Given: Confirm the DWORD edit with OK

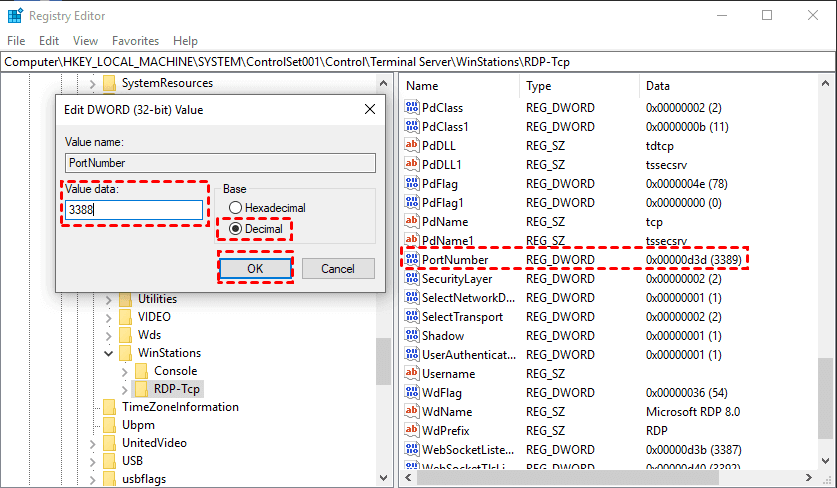Looking at the screenshot, I should pos(255,269).
